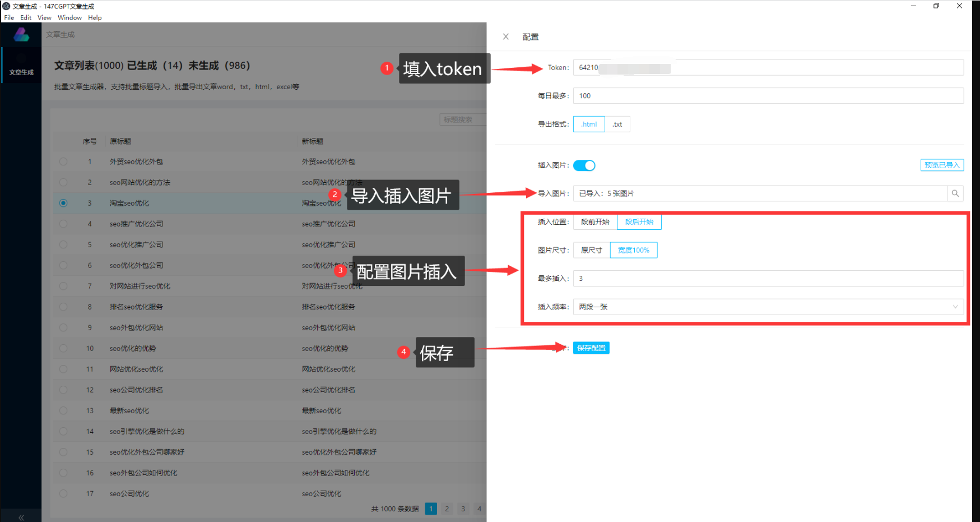Viewport: 980px width, 522px height.
Task: Choose .txt export format
Action: (x=617, y=124)
